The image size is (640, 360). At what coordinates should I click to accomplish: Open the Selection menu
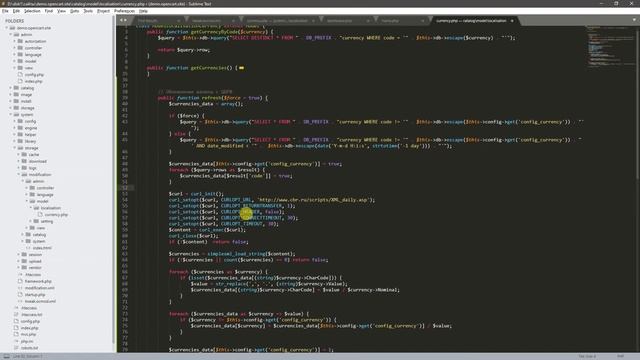32,11
